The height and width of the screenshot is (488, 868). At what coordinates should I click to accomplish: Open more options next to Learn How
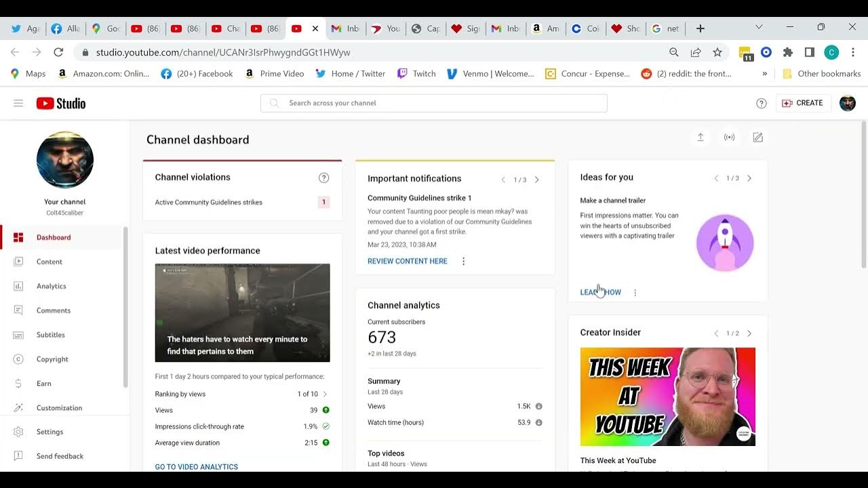(x=635, y=293)
